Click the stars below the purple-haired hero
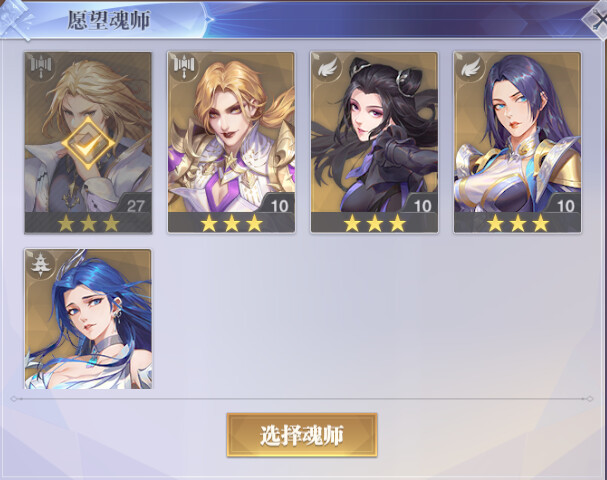Screen dimensions: 607x480 pos(518,223)
